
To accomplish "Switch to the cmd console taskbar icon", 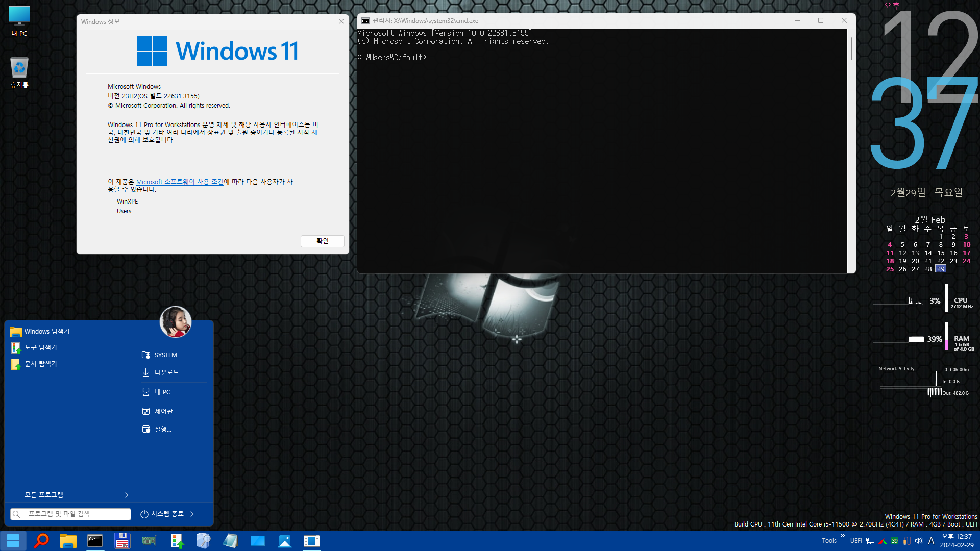I will tap(95, 541).
